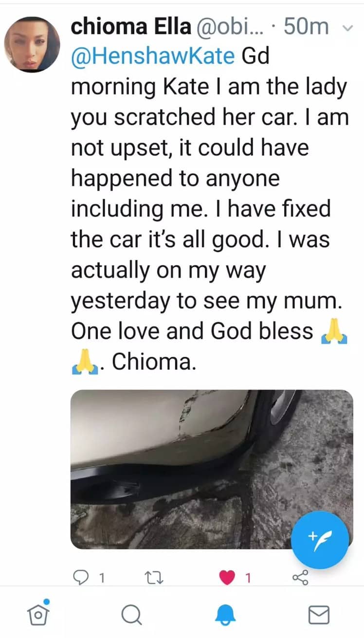364x638 pixels.
Task: Open chioma Ella's profile picture
Action: pos(32,44)
